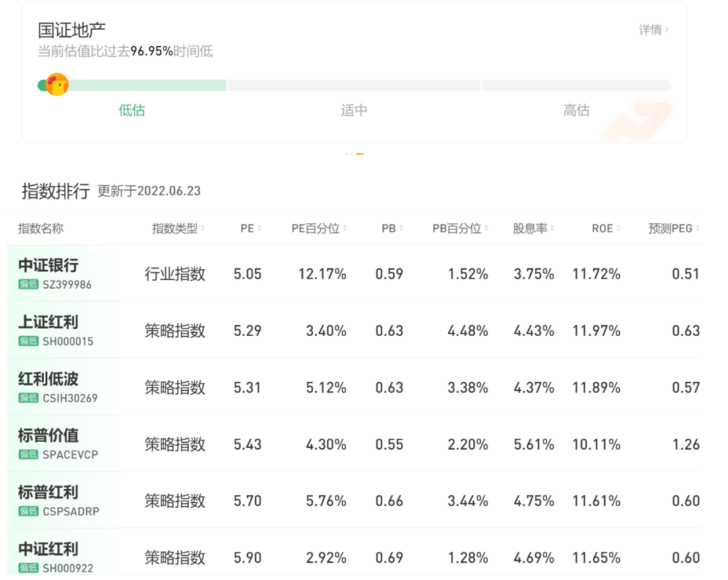Click the green valuation progress bar
This screenshot has height=580, width=728.
tap(148, 85)
